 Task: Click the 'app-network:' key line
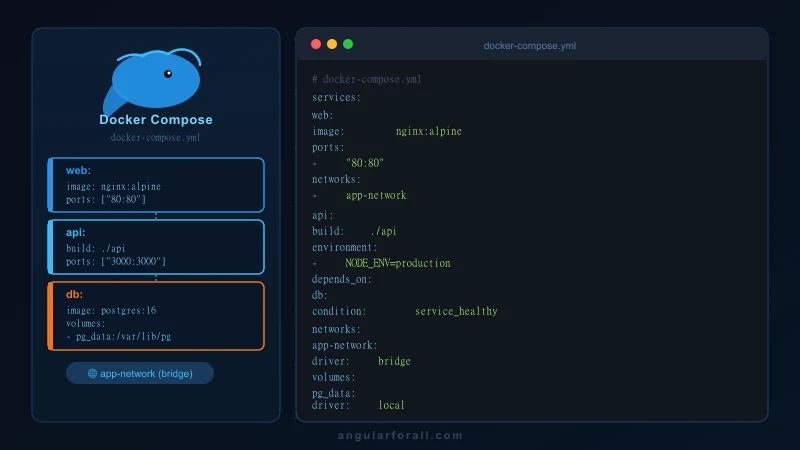point(344,345)
